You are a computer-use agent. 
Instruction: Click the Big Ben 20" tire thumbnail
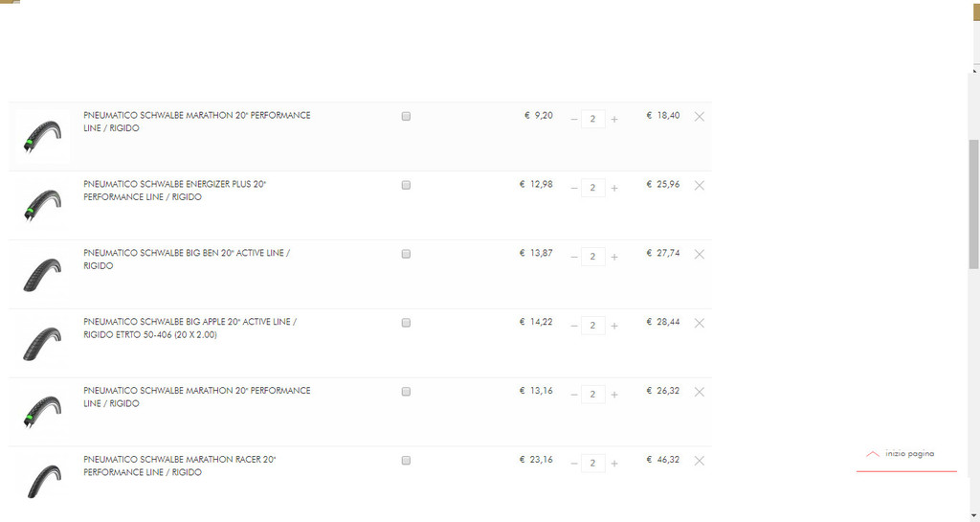click(x=42, y=275)
